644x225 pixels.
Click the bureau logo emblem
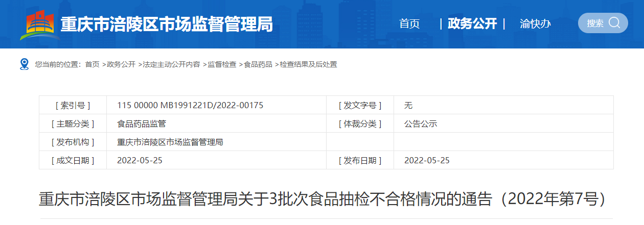pos(40,24)
